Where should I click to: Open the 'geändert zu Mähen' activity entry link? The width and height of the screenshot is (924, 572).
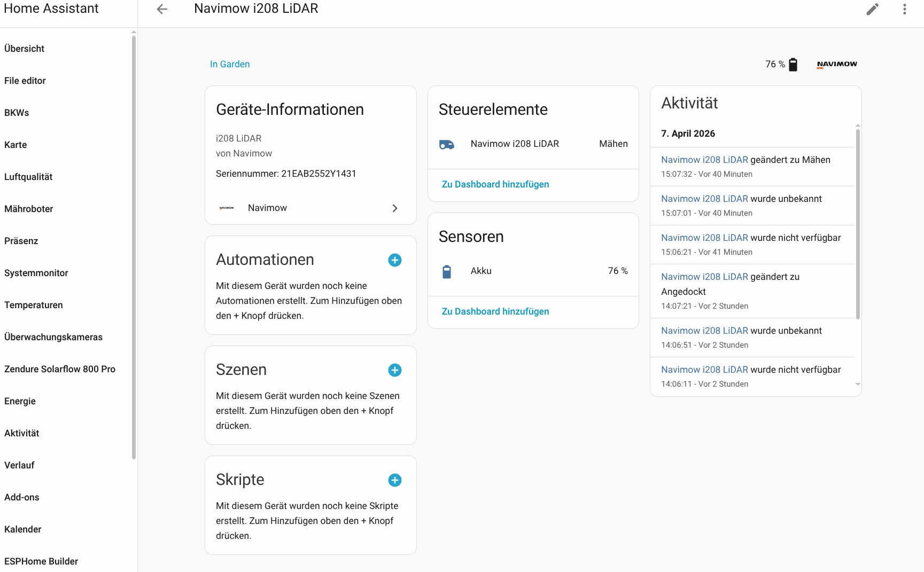[704, 160]
